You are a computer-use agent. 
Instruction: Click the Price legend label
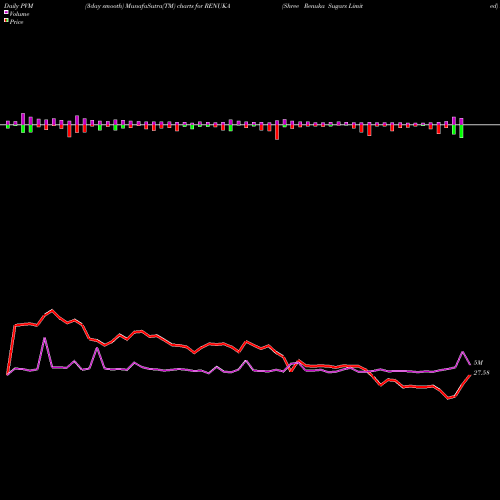pyautogui.click(x=16, y=22)
